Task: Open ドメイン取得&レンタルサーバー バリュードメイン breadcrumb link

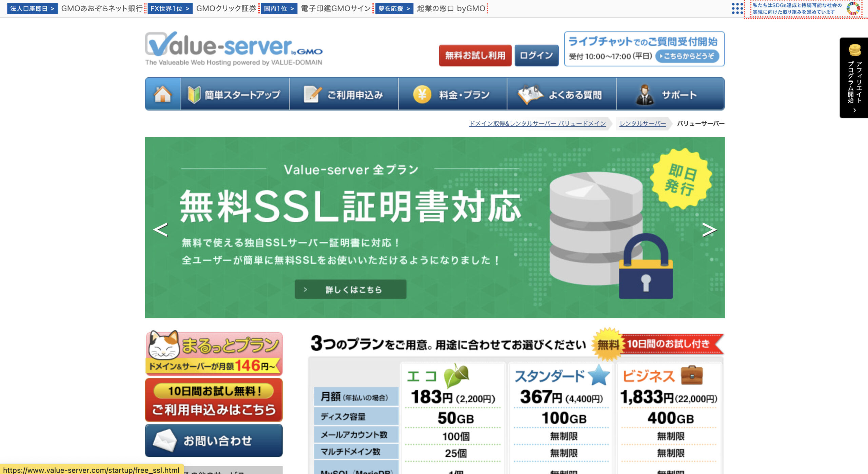Action: tap(537, 123)
